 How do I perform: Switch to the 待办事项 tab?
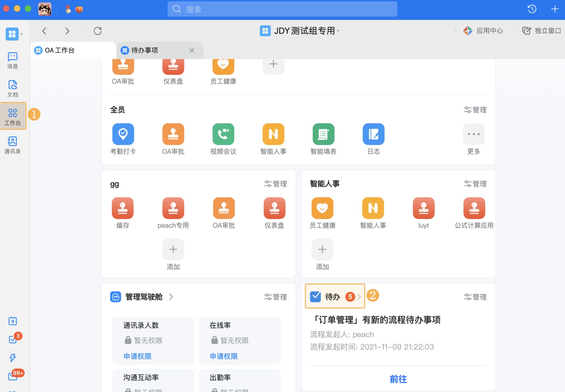click(x=145, y=50)
